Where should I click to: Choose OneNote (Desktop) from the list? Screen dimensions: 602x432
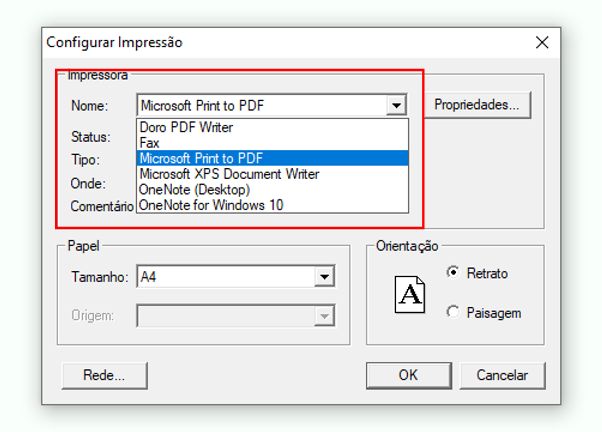(272, 190)
